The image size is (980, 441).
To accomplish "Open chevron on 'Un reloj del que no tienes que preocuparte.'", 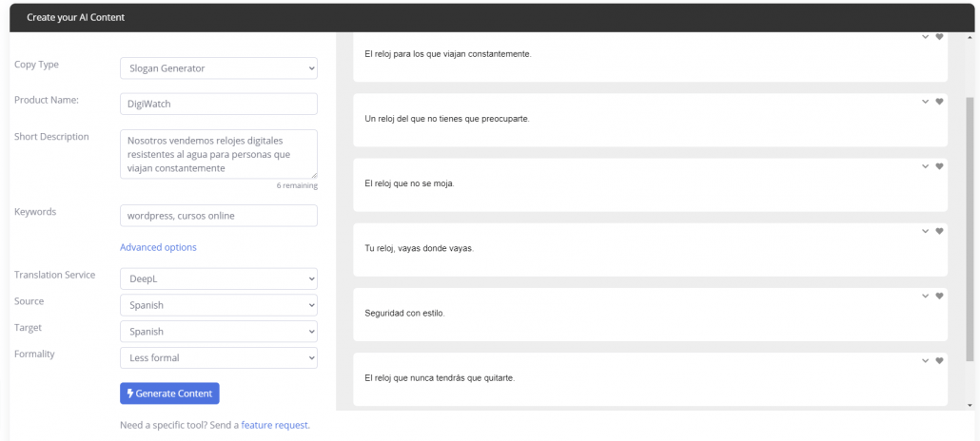I will tap(926, 102).
